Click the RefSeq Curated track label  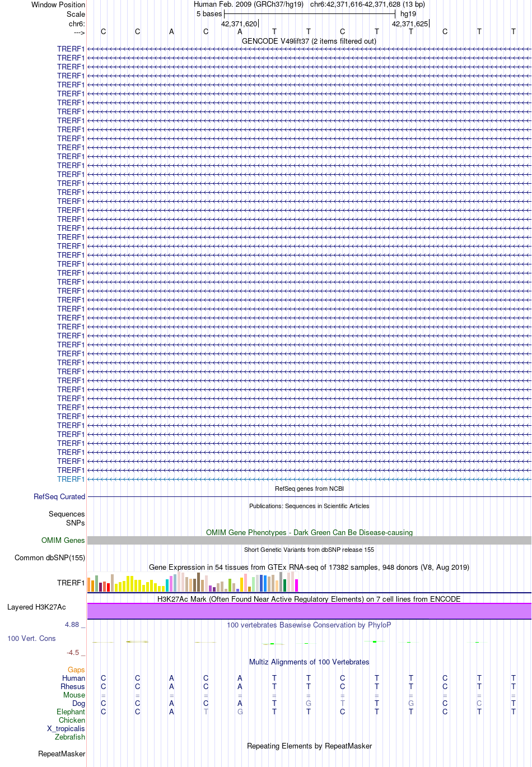pyautogui.click(x=59, y=496)
